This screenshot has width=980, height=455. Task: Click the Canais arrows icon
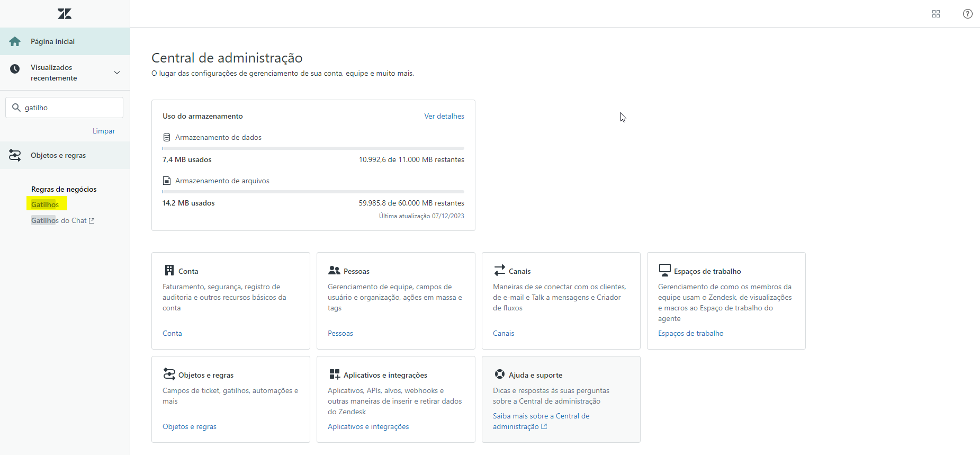click(x=499, y=271)
